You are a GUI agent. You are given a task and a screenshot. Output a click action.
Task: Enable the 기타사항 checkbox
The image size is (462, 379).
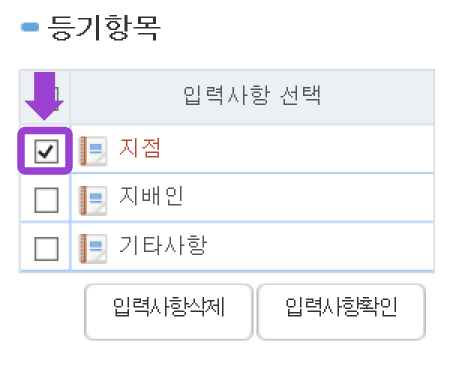[x=46, y=249]
